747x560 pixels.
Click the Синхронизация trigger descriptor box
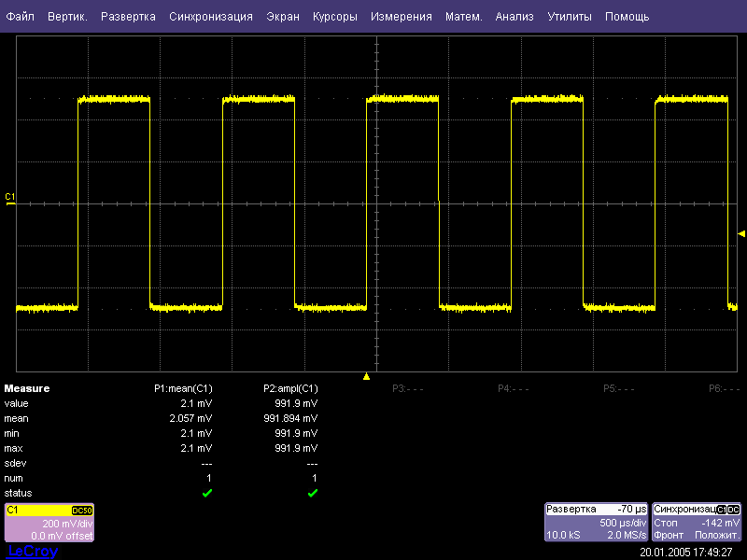point(697,522)
